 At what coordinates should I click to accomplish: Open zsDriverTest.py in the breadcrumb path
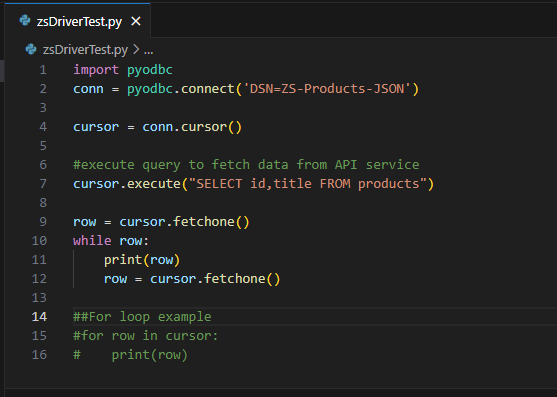coord(85,50)
